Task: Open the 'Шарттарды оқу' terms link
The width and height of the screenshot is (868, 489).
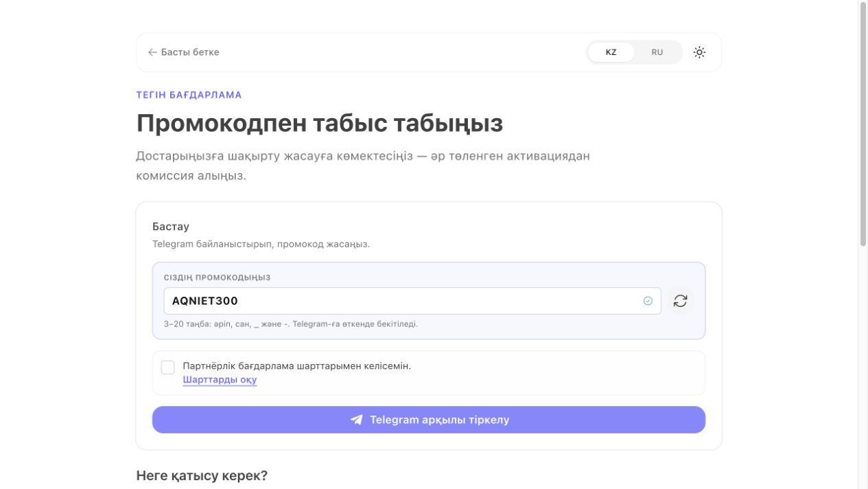Action: coord(220,380)
